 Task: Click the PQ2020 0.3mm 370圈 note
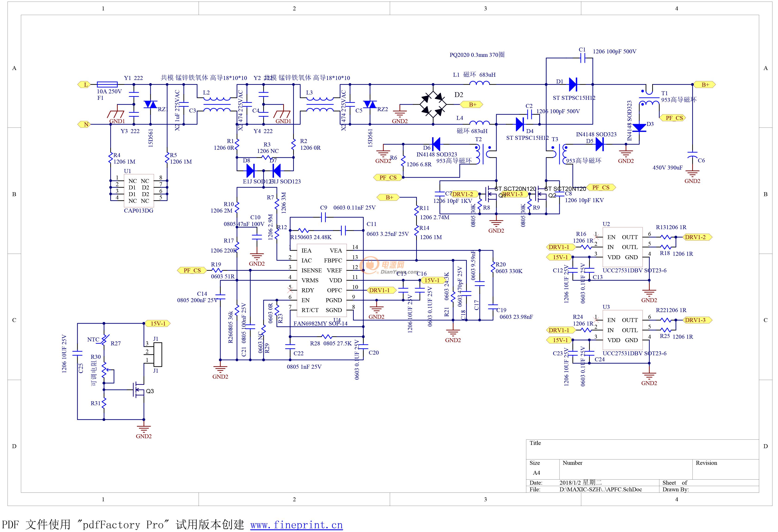[477, 55]
